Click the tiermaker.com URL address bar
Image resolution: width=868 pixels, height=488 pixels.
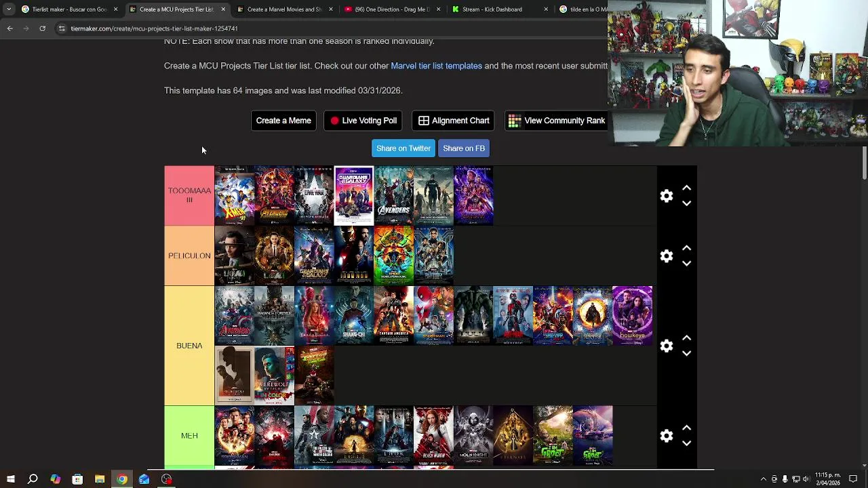(x=154, y=28)
